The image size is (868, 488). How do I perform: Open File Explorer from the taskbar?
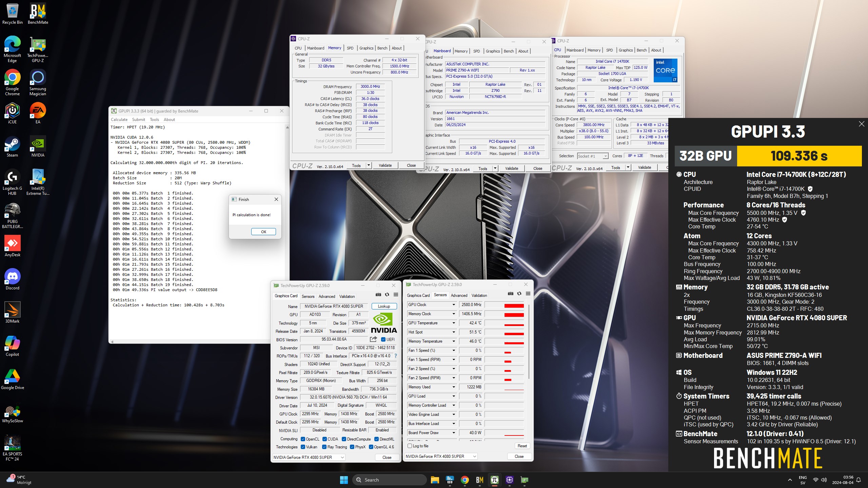[435, 480]
